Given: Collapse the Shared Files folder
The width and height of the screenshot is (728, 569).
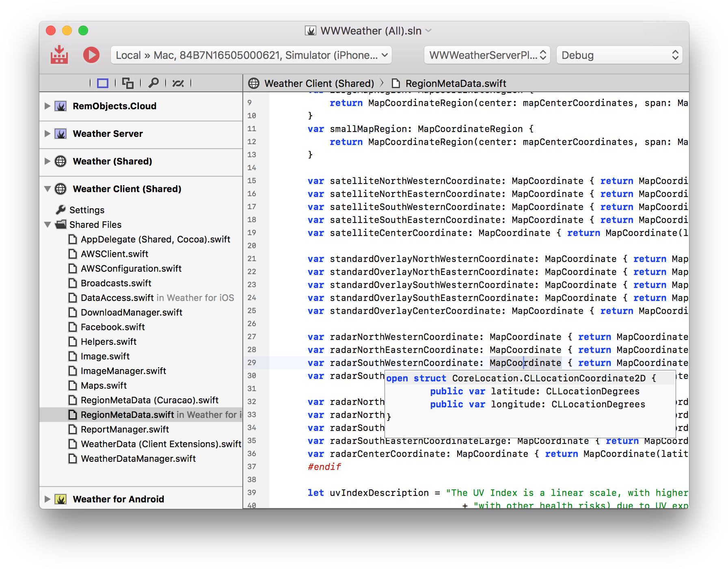Looking at the screenshot, I should pos(48,225).
